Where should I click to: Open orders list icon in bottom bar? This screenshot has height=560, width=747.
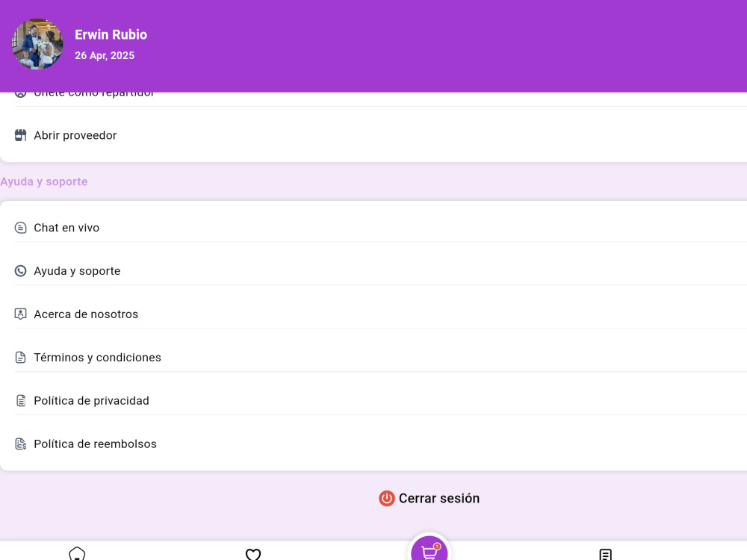point(606,554)
